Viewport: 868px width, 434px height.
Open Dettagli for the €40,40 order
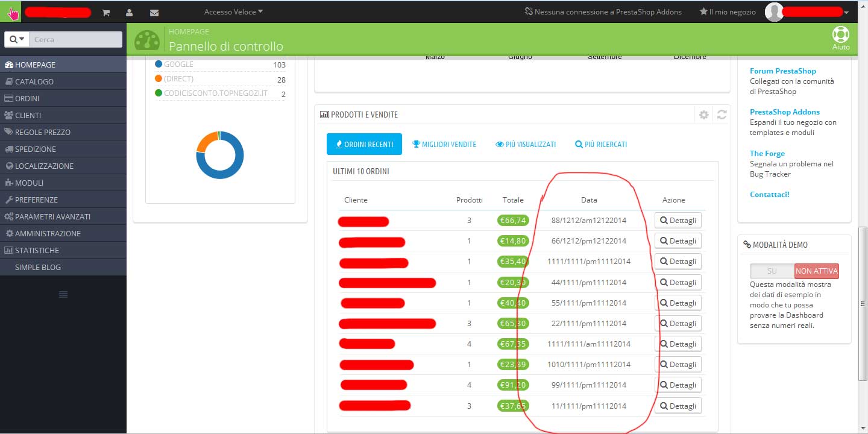pyautogui.click(x=678, y=303)
